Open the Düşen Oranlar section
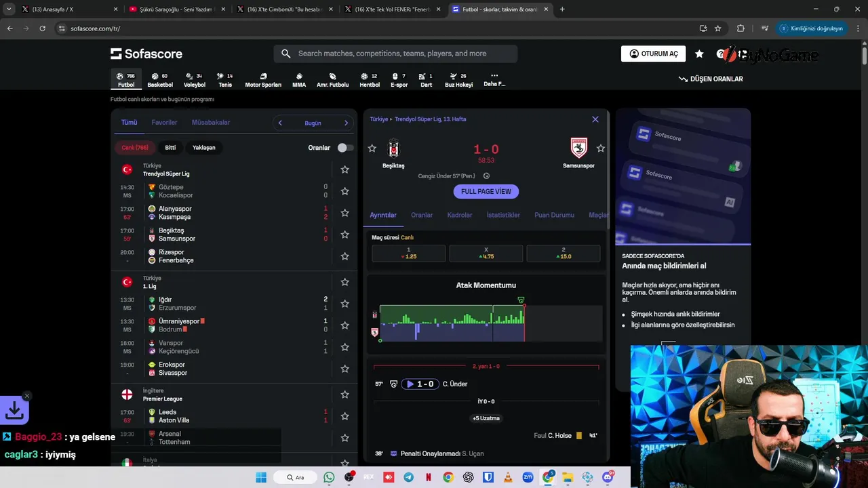This screenshot has height=488, width=868. click(x=711, y=79)
